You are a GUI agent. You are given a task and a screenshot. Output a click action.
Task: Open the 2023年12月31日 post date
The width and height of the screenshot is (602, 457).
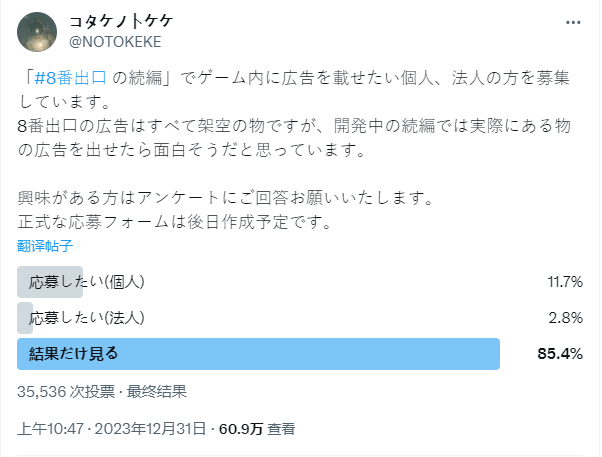(150, 429)
